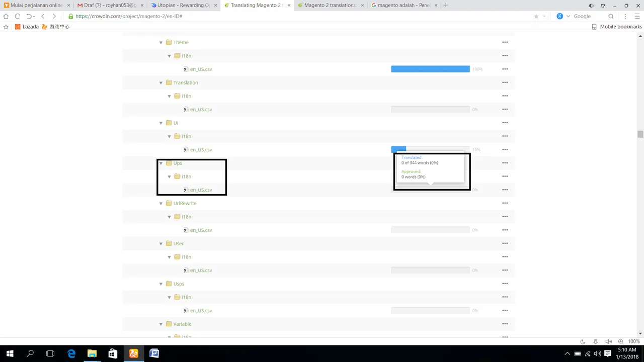644x362 pixels.
Task: Open the Theme folder
Action: tap(181, 42)
